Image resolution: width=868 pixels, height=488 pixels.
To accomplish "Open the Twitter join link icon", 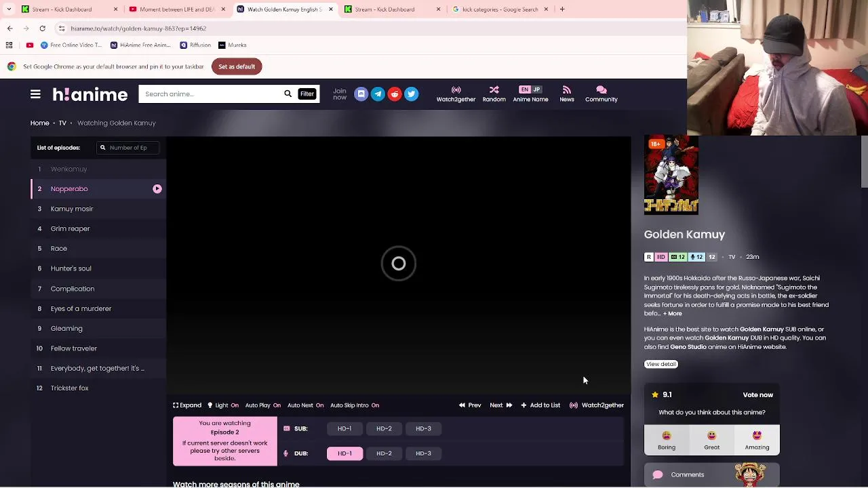I will point(411,94).
